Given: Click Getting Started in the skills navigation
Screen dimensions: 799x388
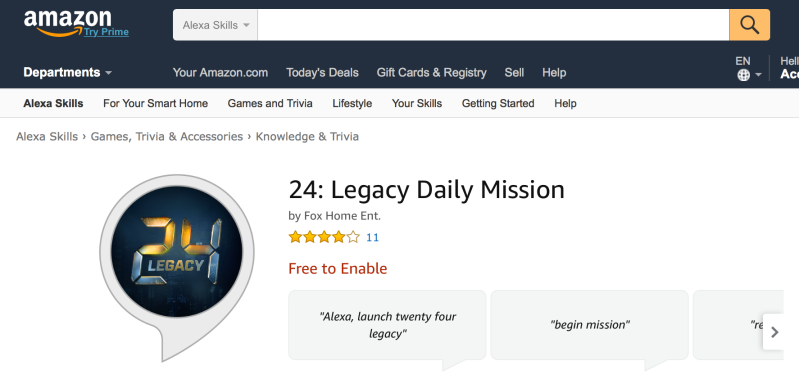Looking at the screenshot, I should click(x=498, y=104).
